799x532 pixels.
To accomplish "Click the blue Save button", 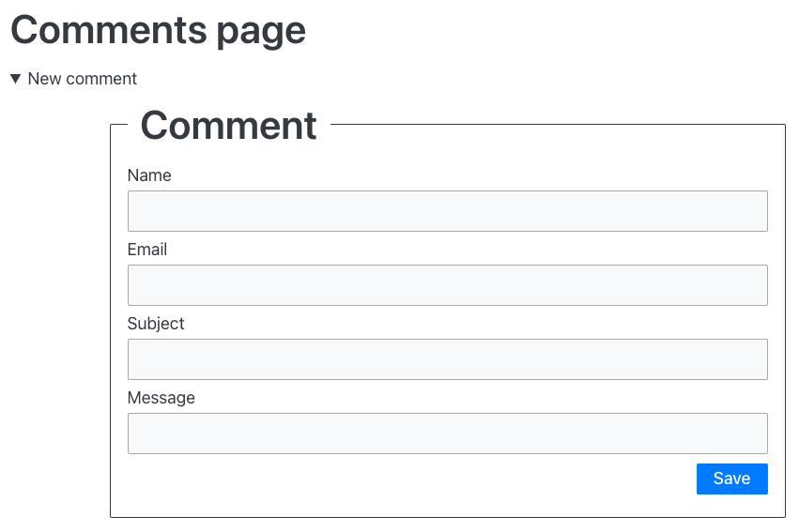I will tap(731, 479).
